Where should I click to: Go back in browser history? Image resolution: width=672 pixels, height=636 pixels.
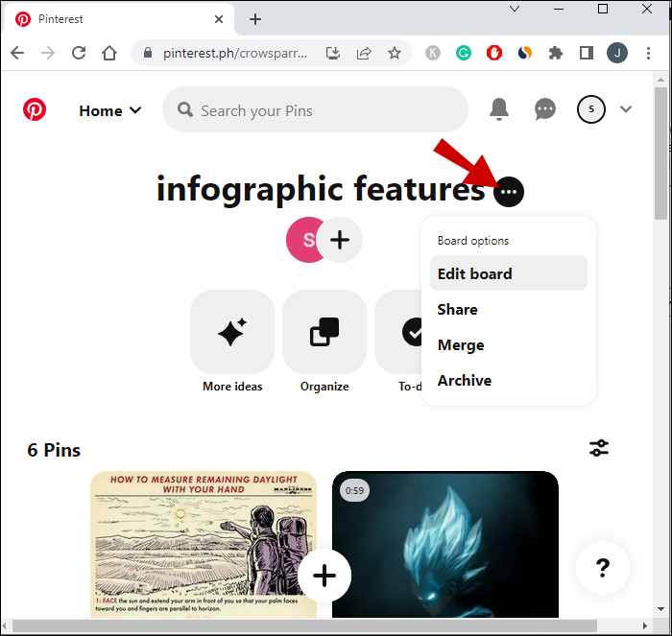tap(17, 53)
